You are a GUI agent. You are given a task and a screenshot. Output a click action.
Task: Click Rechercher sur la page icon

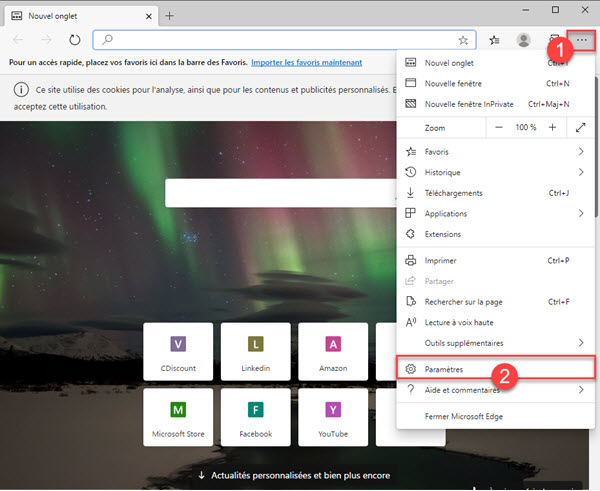click(x=411, y=302)
